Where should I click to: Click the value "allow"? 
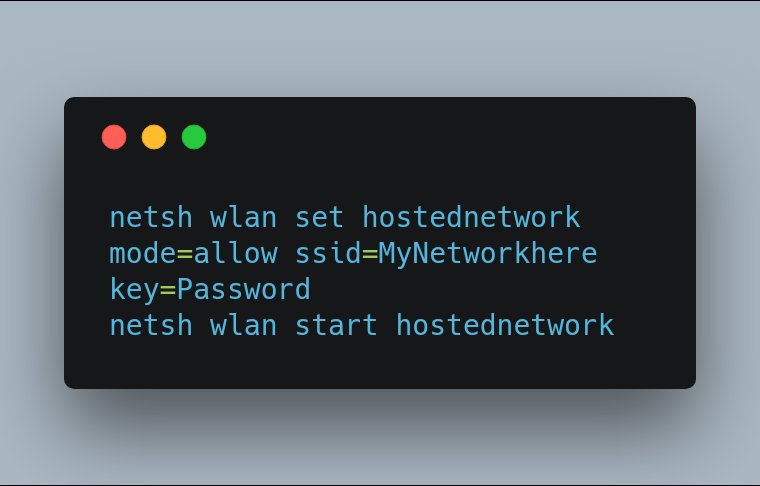point(236,253)
